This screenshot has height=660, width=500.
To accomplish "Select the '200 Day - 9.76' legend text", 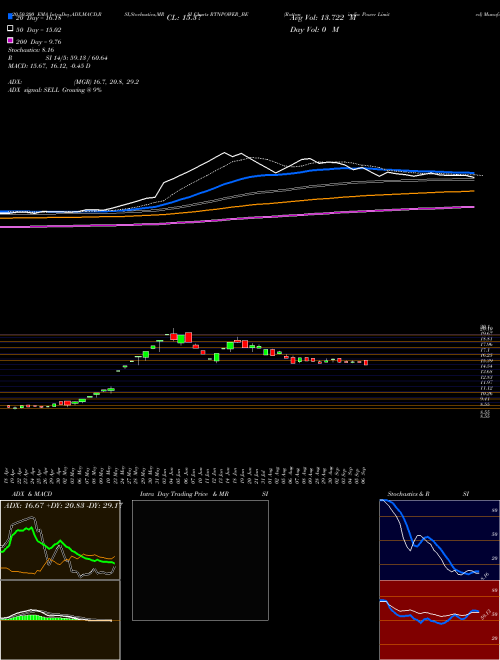I will [38, 42].
